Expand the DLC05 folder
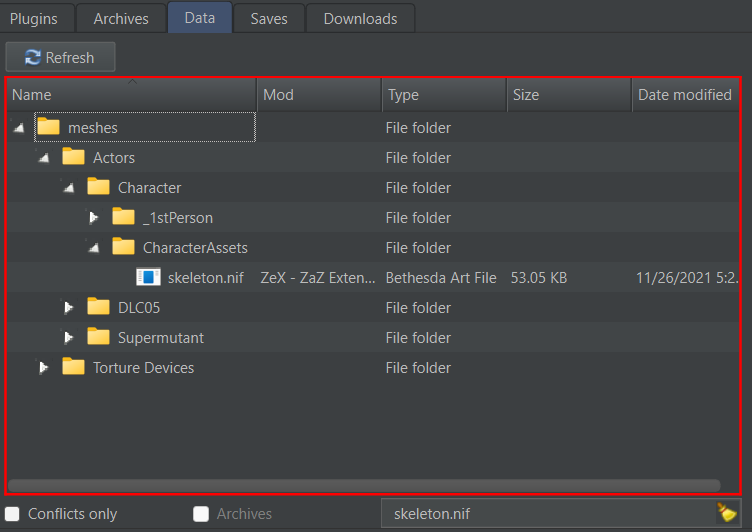Image resolution: width=752 pixels, height=532 pixels. (69, 307)
